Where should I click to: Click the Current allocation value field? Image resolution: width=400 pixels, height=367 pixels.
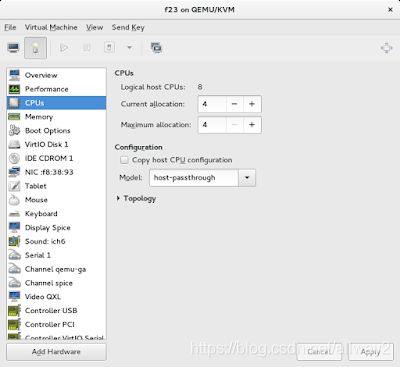[x=212, y=104]
